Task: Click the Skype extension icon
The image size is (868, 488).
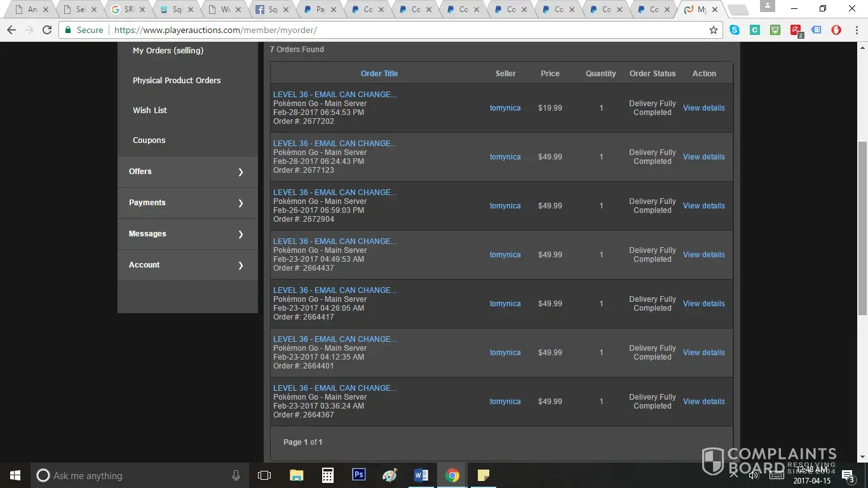Action: click(735, 30)
